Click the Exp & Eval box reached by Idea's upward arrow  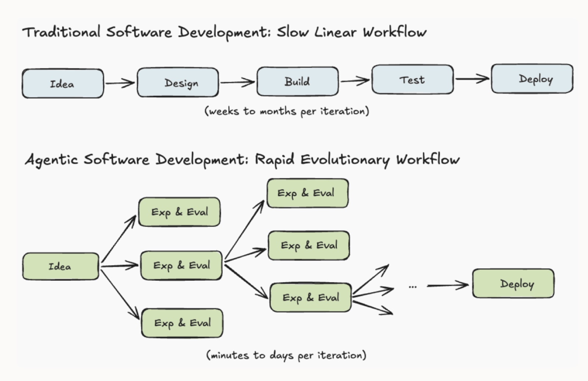pyautogui.click(x=179, y=212)
